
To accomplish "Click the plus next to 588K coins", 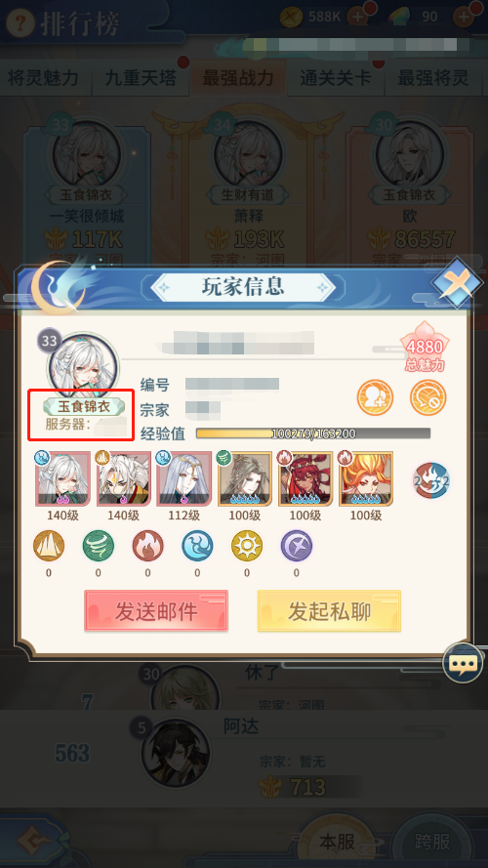I will [359, 17].
